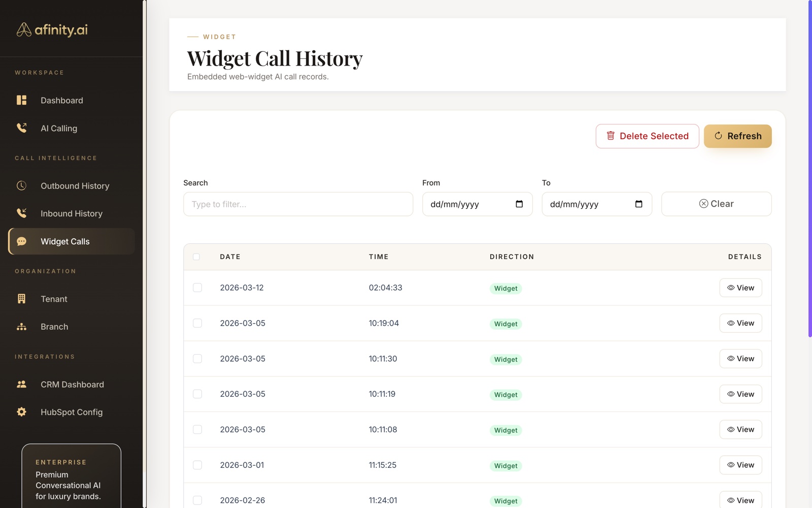Click the Widget Calls chat bubble icon
Viewport: 812px width, 508px height.
[x=21, y=241]
